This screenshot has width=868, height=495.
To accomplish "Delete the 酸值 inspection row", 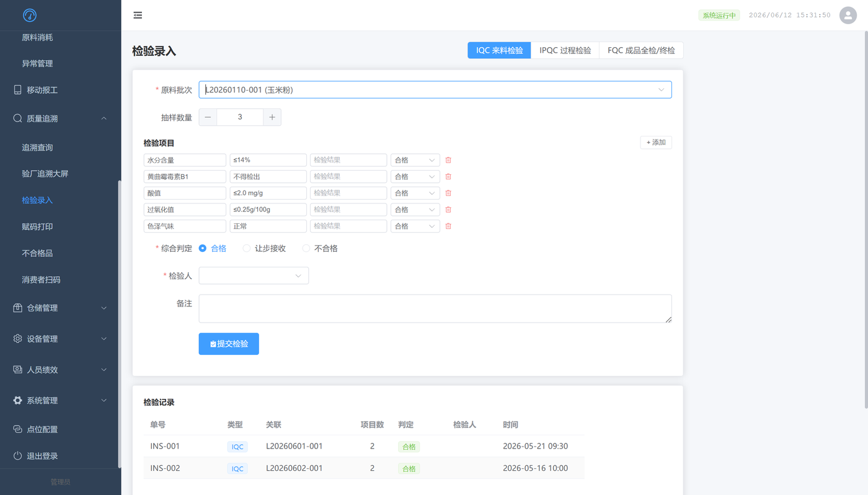I will (448, 193).
